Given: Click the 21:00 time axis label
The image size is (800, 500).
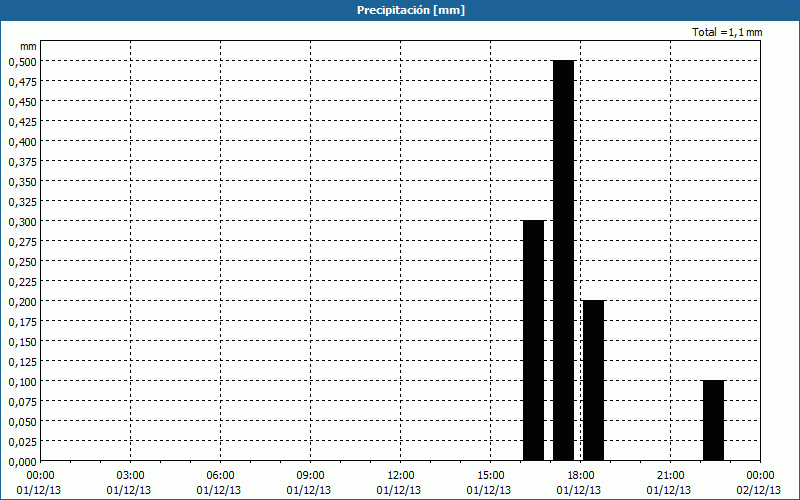Looking at the screenshot, I should [x=670, y=476].
